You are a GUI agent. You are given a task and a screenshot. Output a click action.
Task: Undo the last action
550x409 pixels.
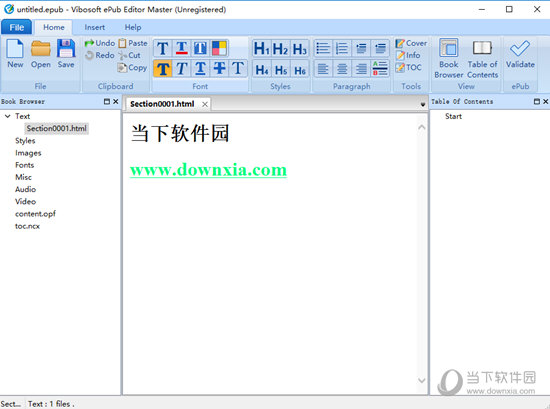[x=100, y=43]
